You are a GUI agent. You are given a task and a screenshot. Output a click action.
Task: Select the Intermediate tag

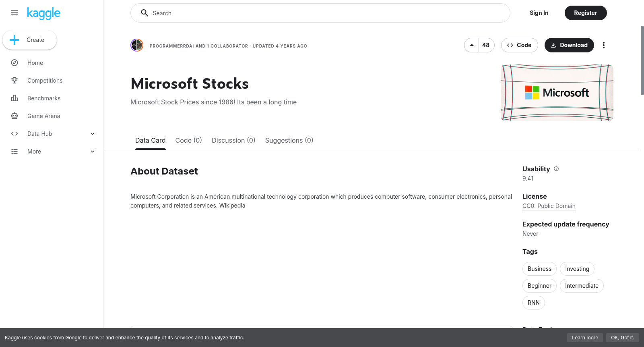pos(582,286)
